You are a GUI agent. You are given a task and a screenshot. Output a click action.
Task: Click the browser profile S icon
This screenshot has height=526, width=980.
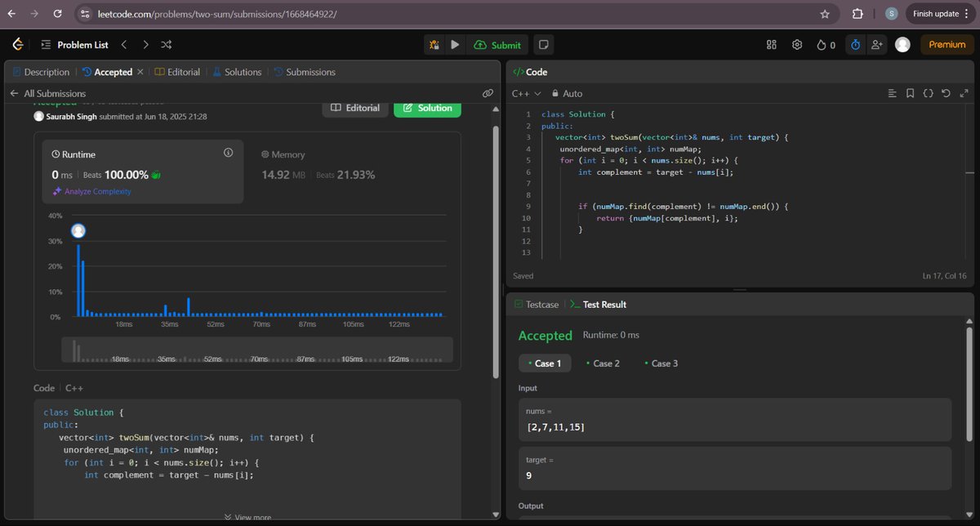click(x=891, y=13)
